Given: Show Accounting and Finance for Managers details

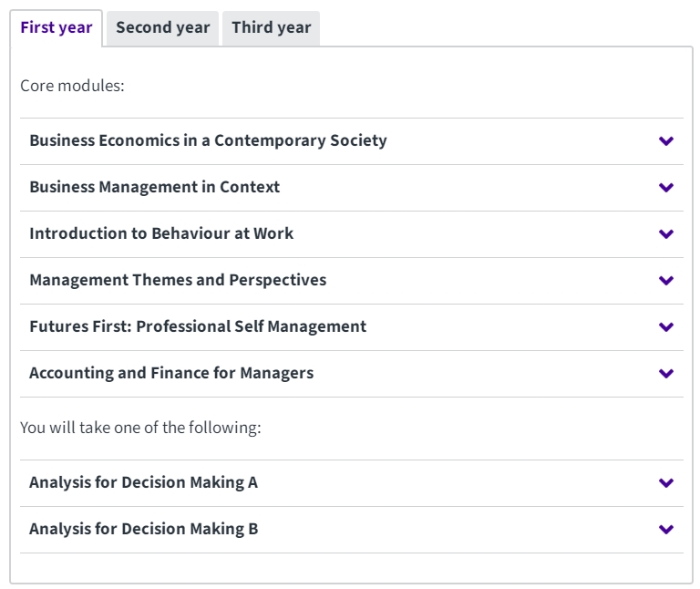Looking at the screenshot, I should [171, 373].
